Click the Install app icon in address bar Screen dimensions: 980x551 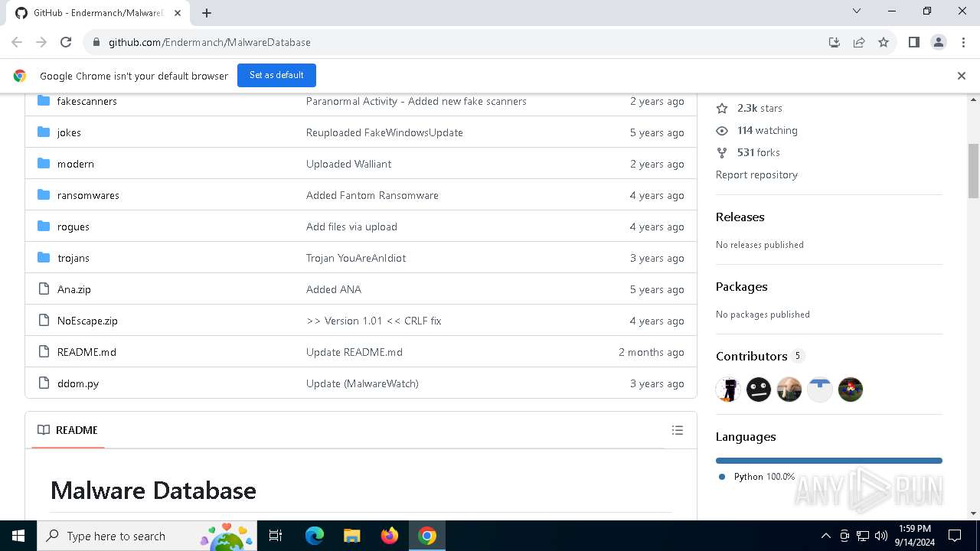tap(835, 42)
